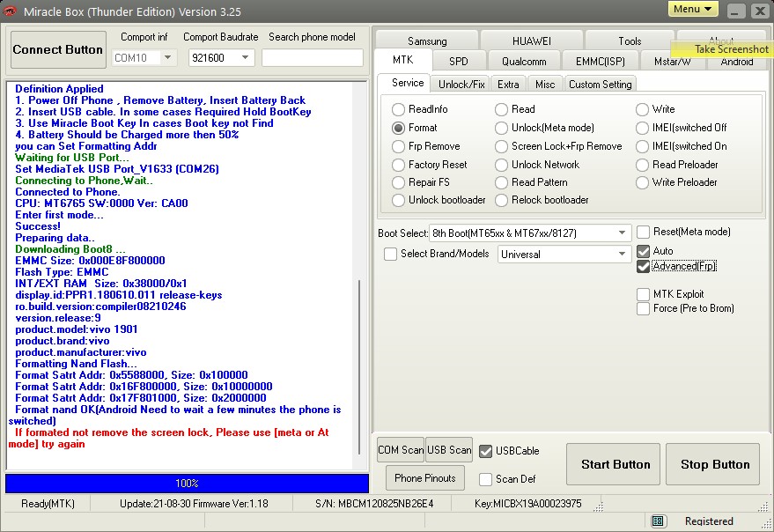Click the S/N text in status bar
The width and height of the screenshot is (774, 532).
pos(374,504)
